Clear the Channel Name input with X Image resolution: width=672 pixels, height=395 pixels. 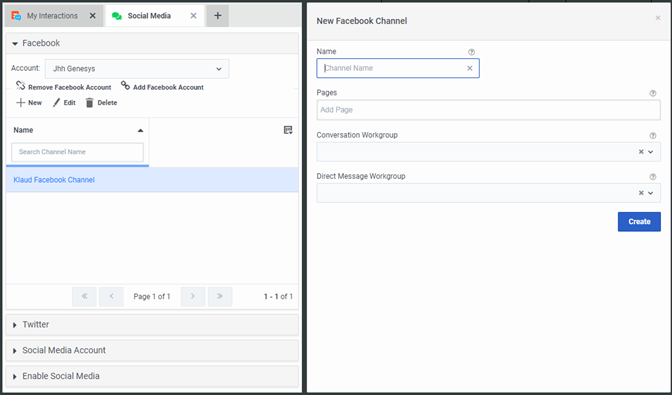click(470, 68)
